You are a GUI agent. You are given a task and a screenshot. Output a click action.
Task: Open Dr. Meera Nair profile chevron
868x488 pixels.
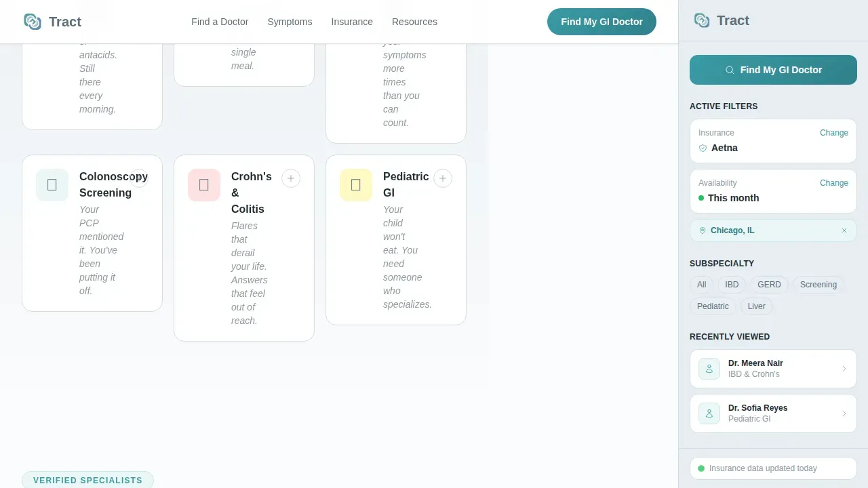coord(844,369)
